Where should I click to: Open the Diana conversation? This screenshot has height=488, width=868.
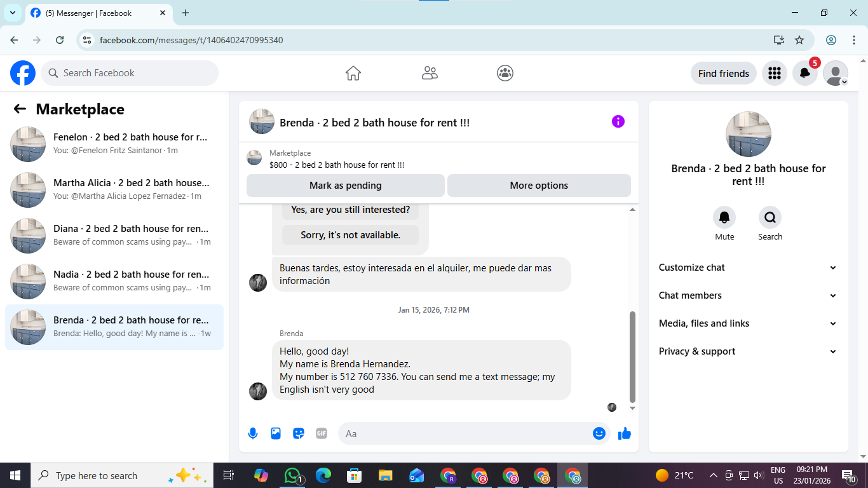[x=114, y=236]
